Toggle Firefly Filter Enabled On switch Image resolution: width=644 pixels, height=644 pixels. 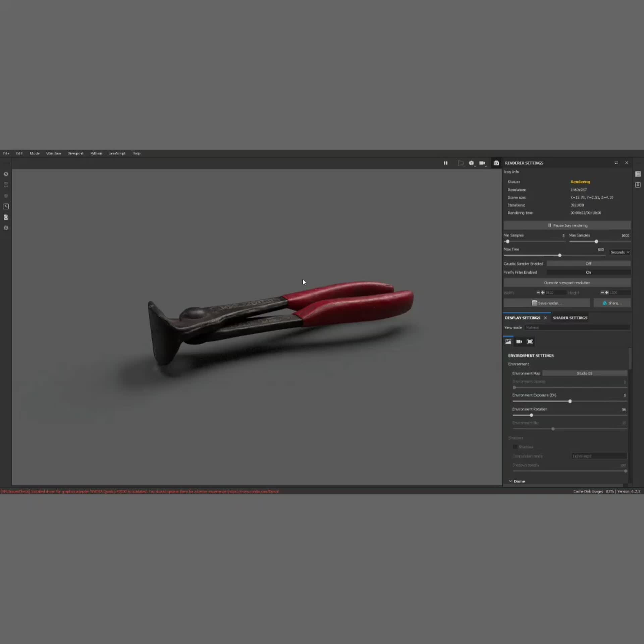pos(588,272)
